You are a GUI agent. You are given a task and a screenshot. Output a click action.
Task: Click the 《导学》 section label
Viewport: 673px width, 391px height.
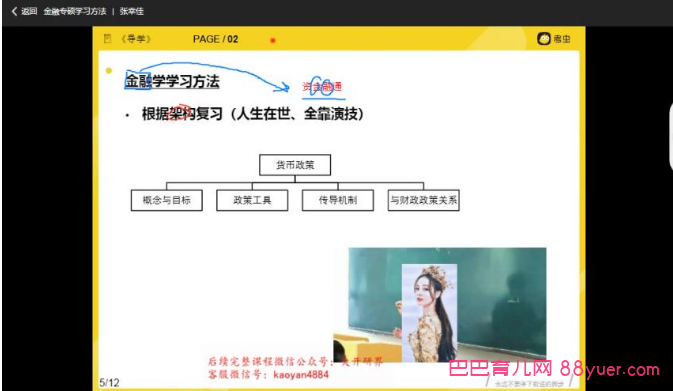coord(136,39)
